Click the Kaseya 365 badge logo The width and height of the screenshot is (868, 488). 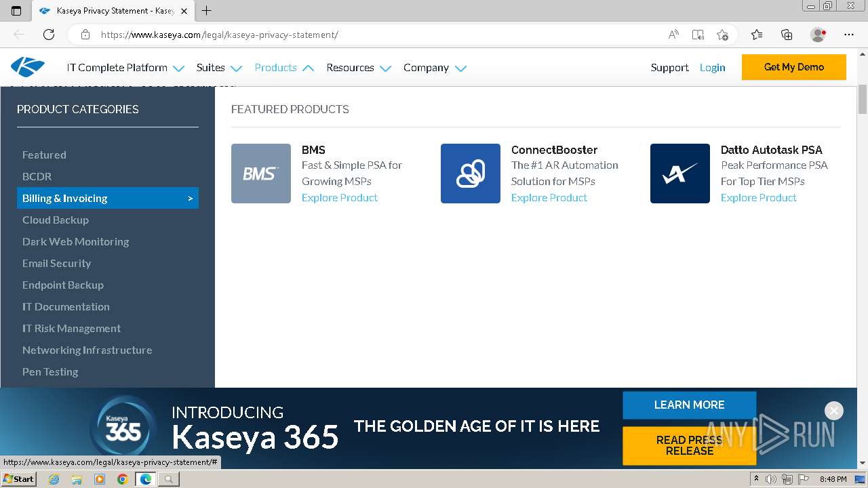123,428
